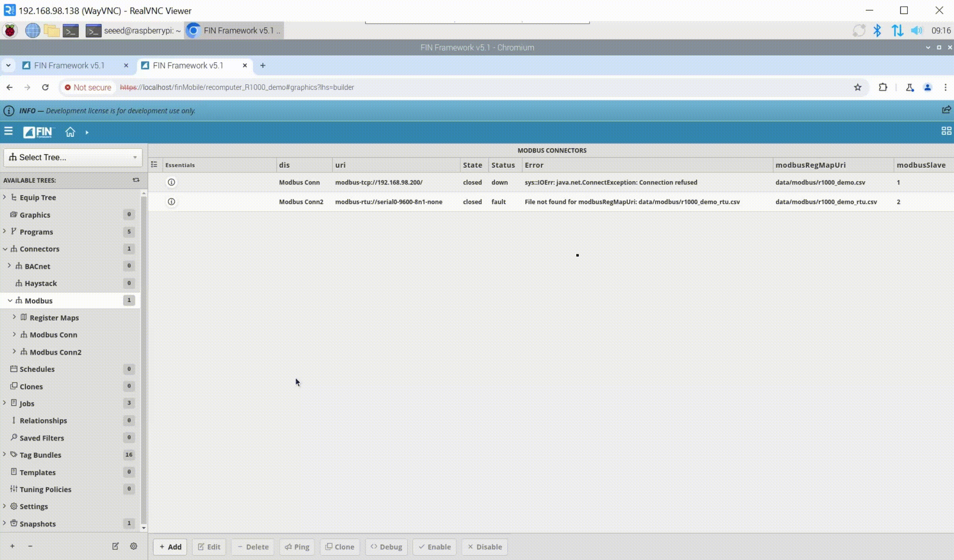Image resolution: width=954 pixels, height=560 pixels.
Task: Open the terminal launcher in the taskbar
Action: (71, 31)
